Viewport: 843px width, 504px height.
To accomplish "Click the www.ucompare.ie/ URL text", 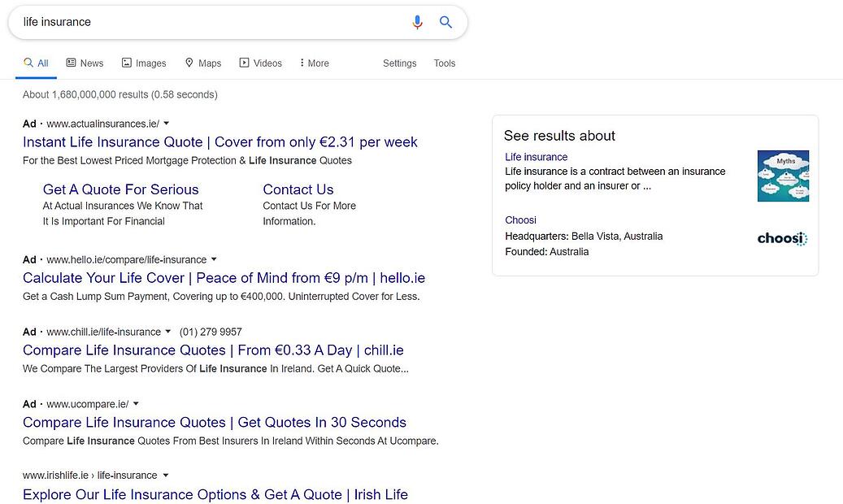I will click(88, 404).
